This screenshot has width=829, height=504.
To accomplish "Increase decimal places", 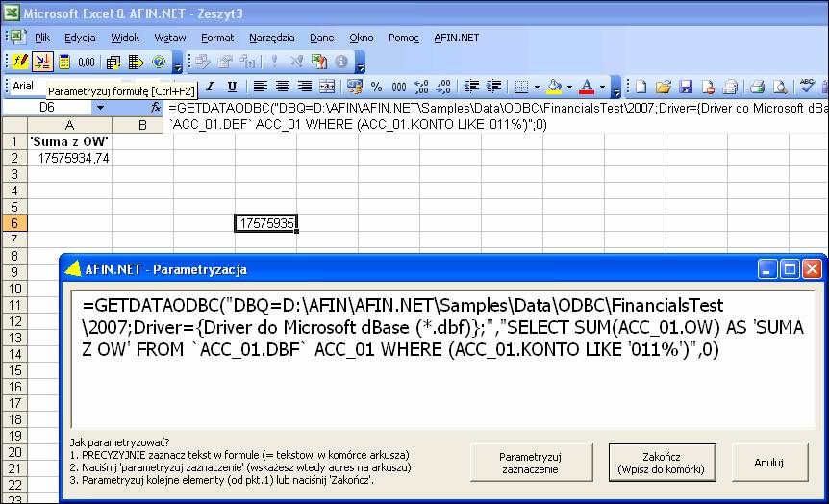I will [421, 87].
